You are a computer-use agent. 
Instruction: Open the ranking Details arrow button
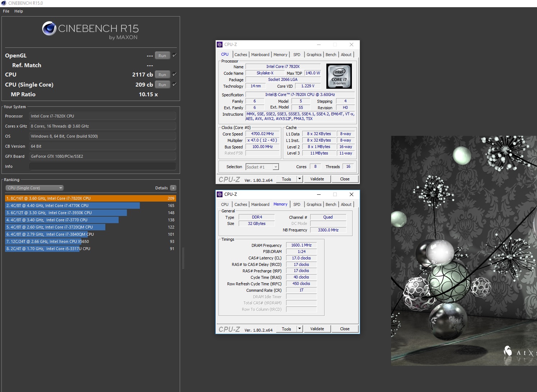coord(173,188)
